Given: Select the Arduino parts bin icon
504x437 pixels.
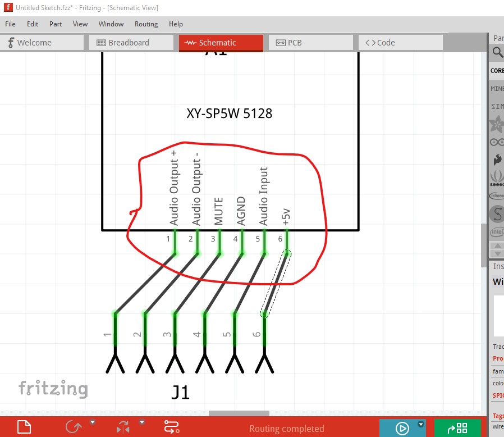Looking at the screenshot, I should tap(497, 142).
